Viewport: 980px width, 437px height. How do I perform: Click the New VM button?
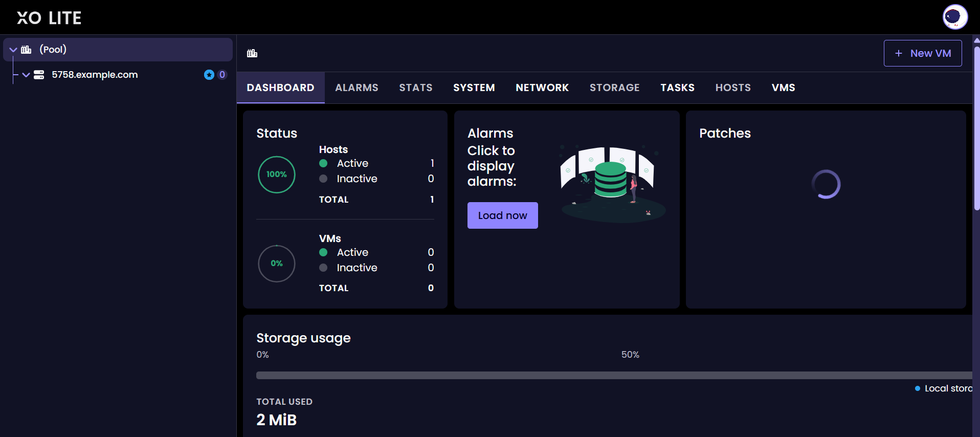click(x=922, y=53)
